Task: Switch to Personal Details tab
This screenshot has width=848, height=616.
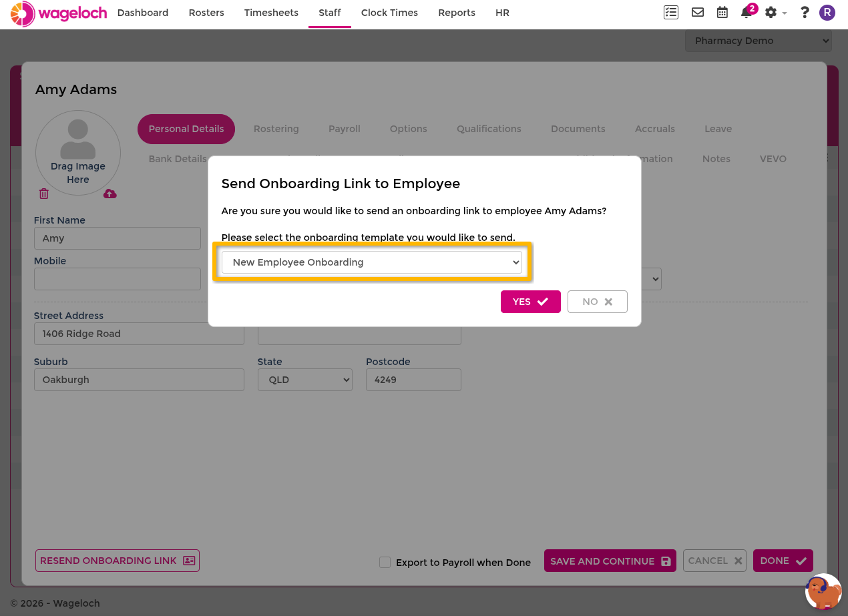Action: 186,129
